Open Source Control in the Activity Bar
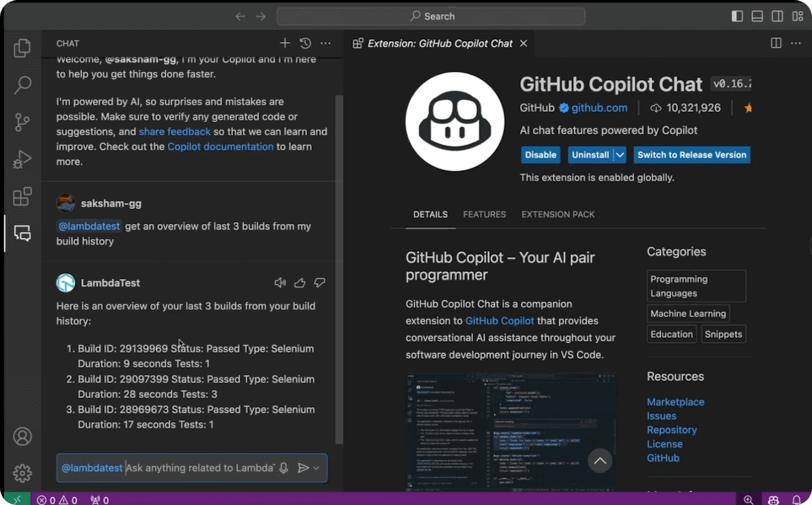This screenshot has height=505, width=812. [22, 123]
